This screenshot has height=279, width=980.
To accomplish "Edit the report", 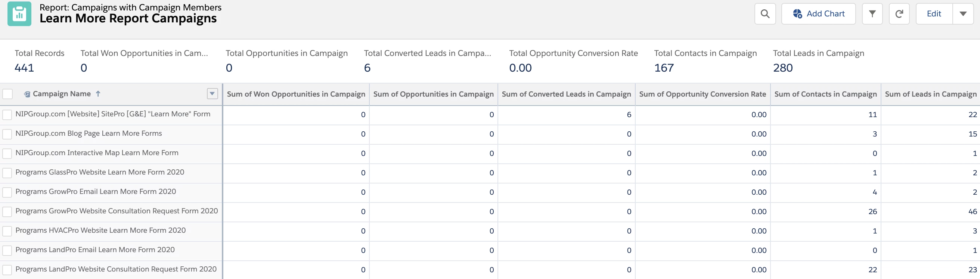I will (934, 14).
